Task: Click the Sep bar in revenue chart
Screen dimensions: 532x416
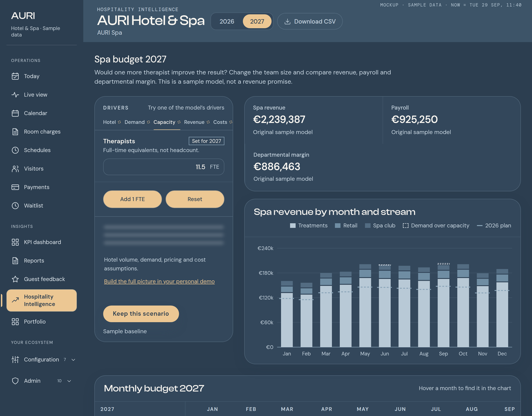Action: 444,305
